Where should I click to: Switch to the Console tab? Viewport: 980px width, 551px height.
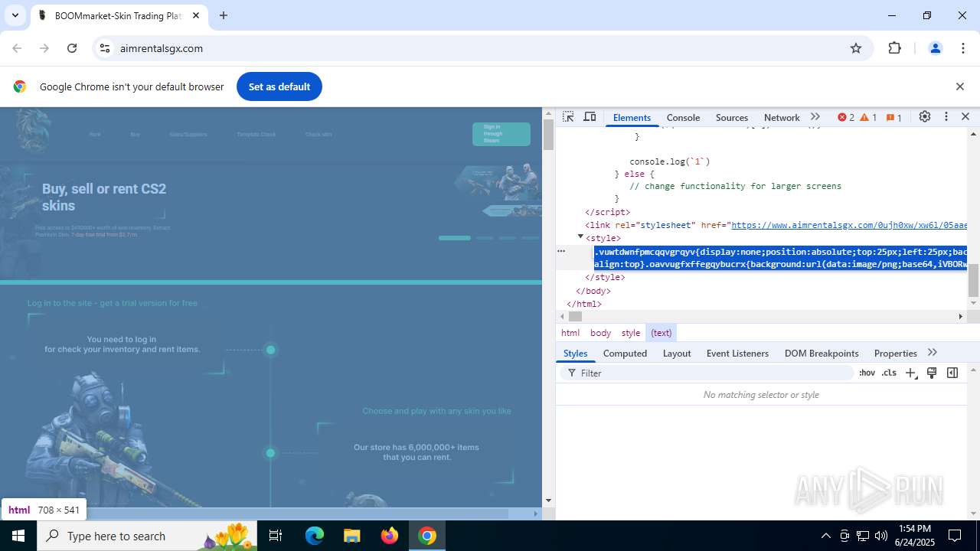pos(683,117)
